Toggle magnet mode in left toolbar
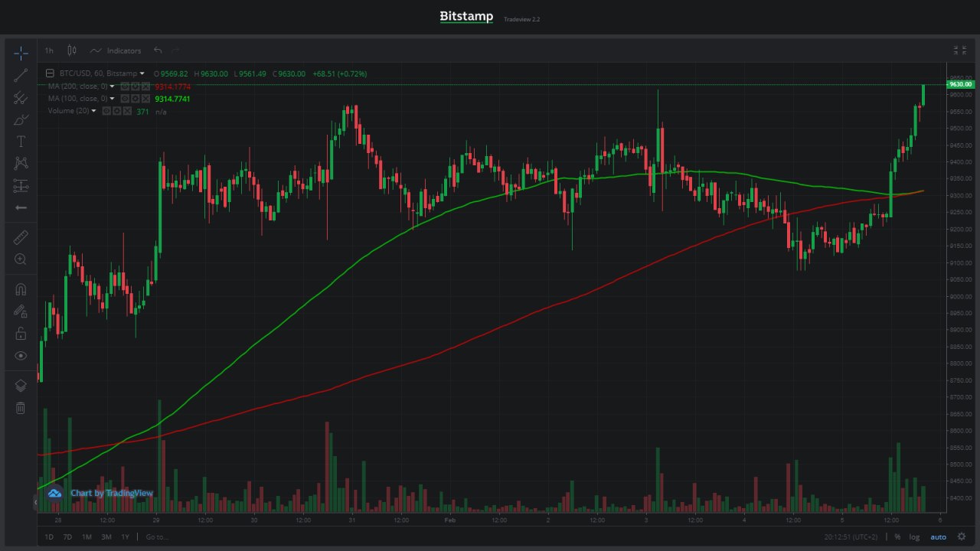Image resolution: width=980 pixels, height=551 pixels. point(21,289)
